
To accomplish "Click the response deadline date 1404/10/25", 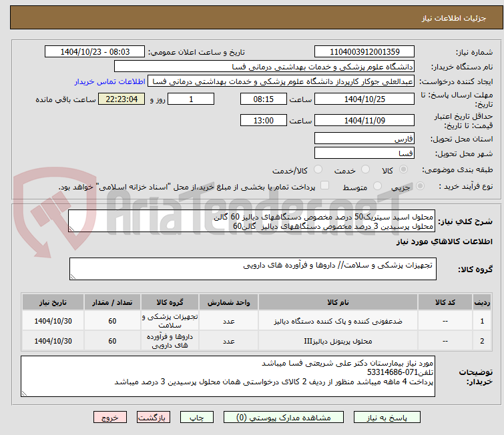I will (x=364, y=99).
